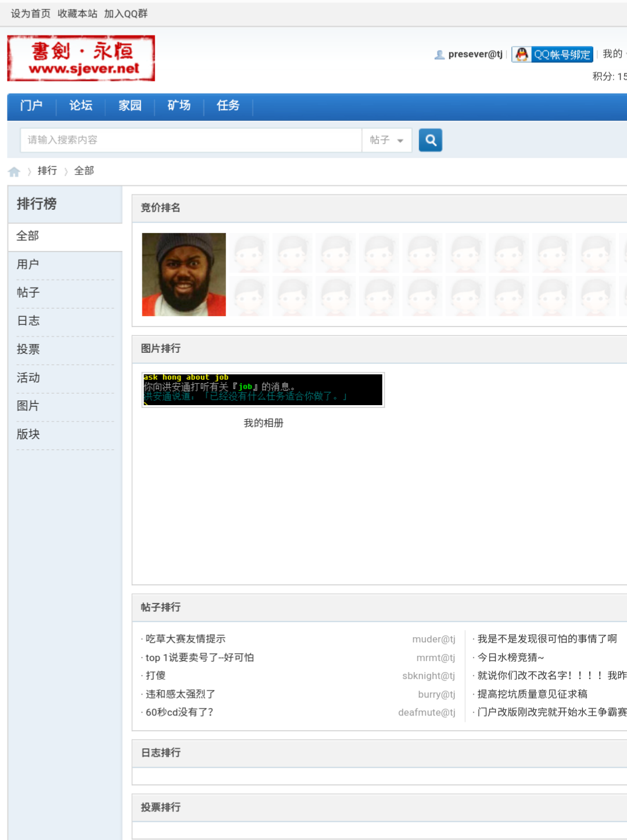Click the 设为首页 link
This screenshot has width=627, height=840.
[31, 13]
